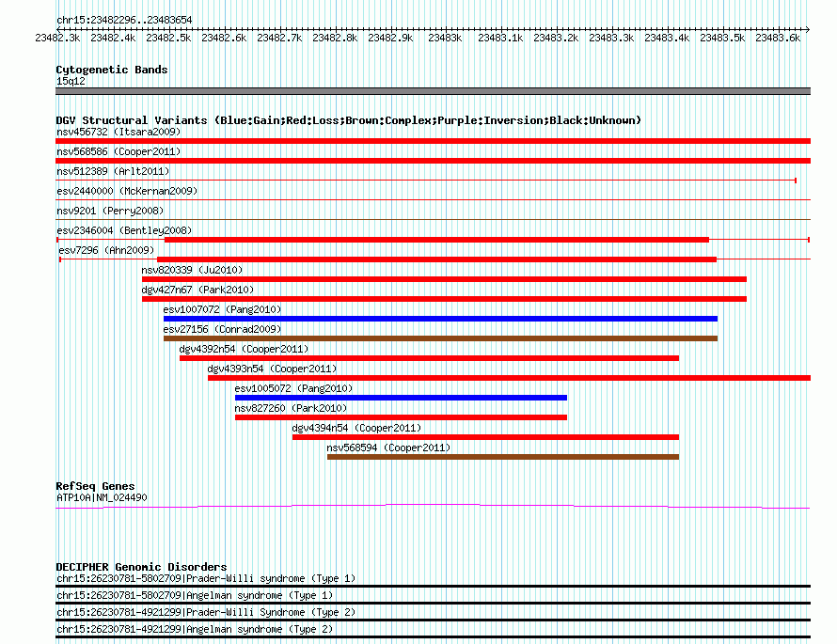Select the blue esv1005072 gain bar

pyautogui.click(x=401, y=398)
